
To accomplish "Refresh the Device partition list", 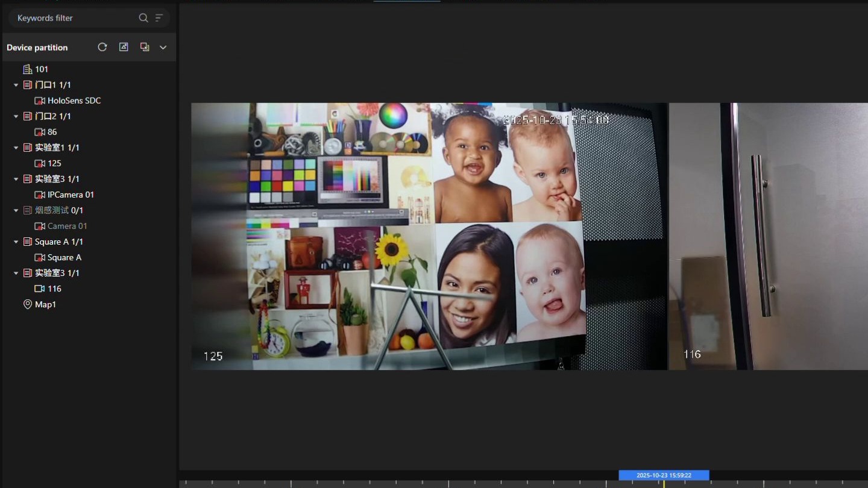I will click(102, 47).
